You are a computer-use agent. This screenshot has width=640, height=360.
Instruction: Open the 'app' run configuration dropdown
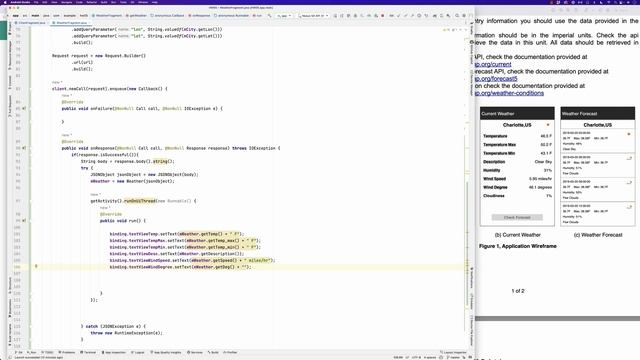pyautogui.click(x=284, y=16)
